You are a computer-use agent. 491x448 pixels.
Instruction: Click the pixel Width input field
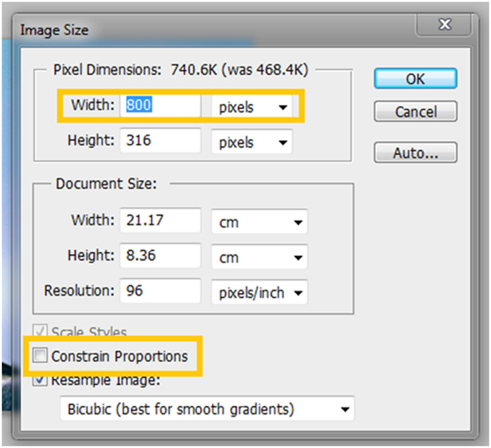pyautogui.click(x=160, y=106)
